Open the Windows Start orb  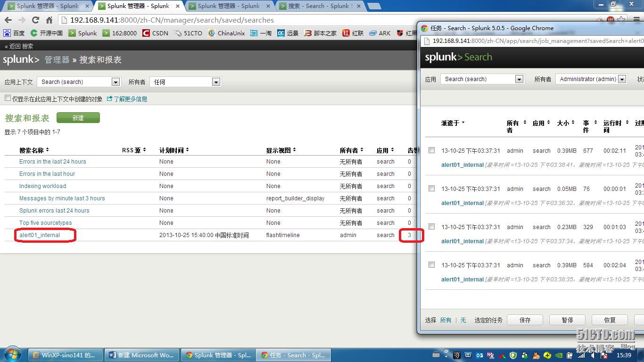coord(12,354)
